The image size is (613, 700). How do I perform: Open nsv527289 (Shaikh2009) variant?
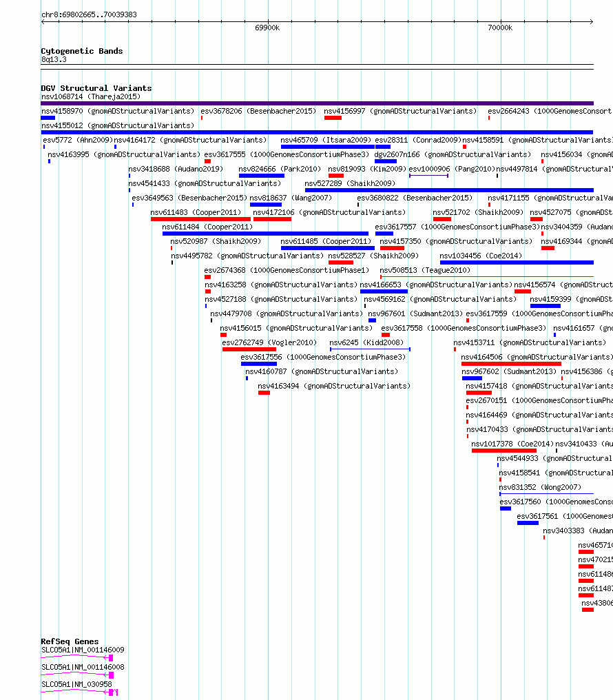350,183
